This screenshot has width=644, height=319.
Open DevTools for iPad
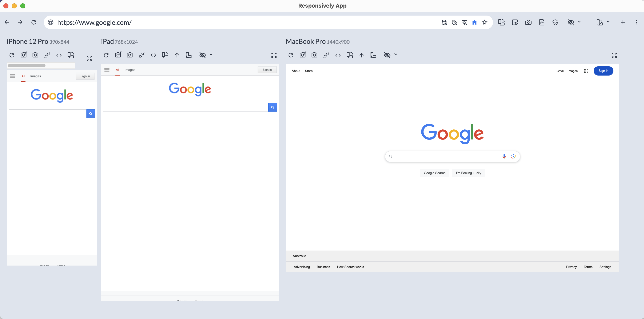tap(153, 55)
